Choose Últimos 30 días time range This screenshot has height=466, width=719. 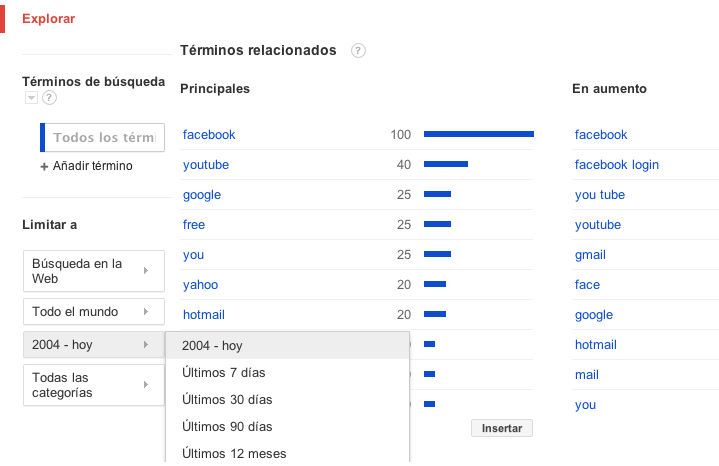click(x=227, y=400)
